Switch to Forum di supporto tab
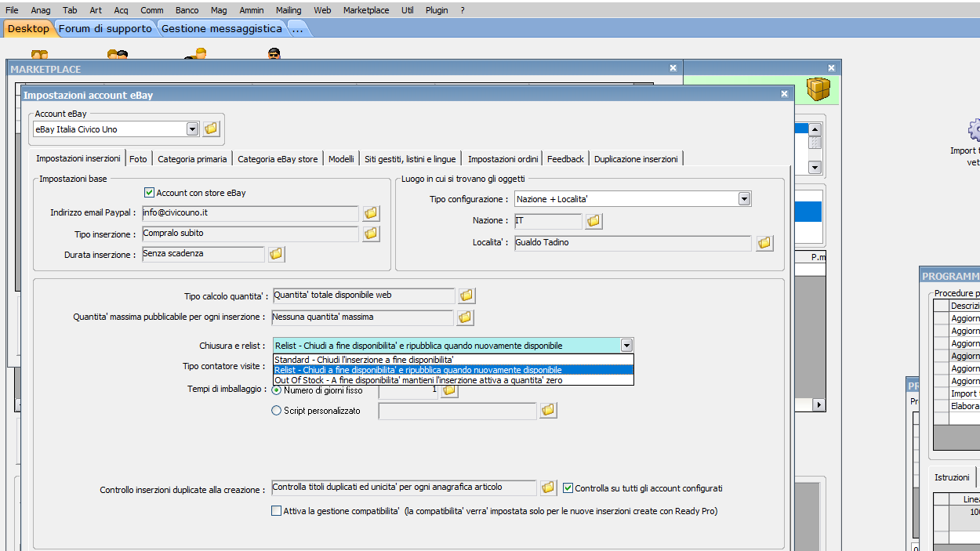The width and height of the screenshot is (980, 551). point(105,28)
